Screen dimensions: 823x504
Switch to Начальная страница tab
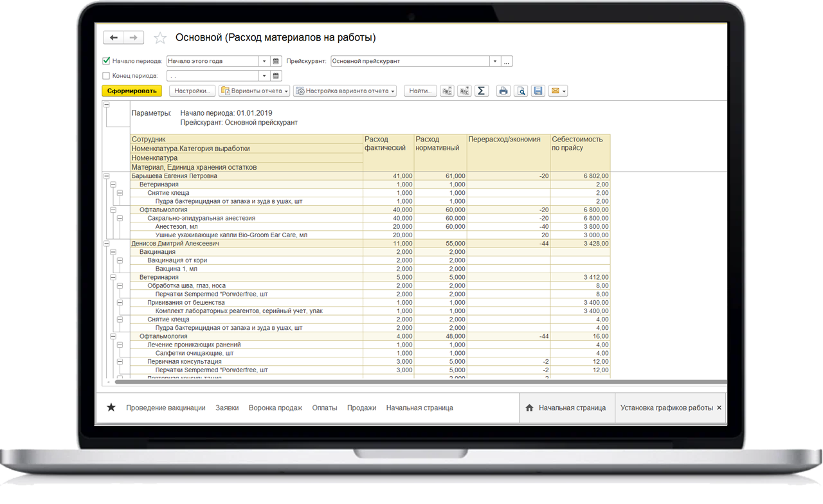tap(566, 408)
